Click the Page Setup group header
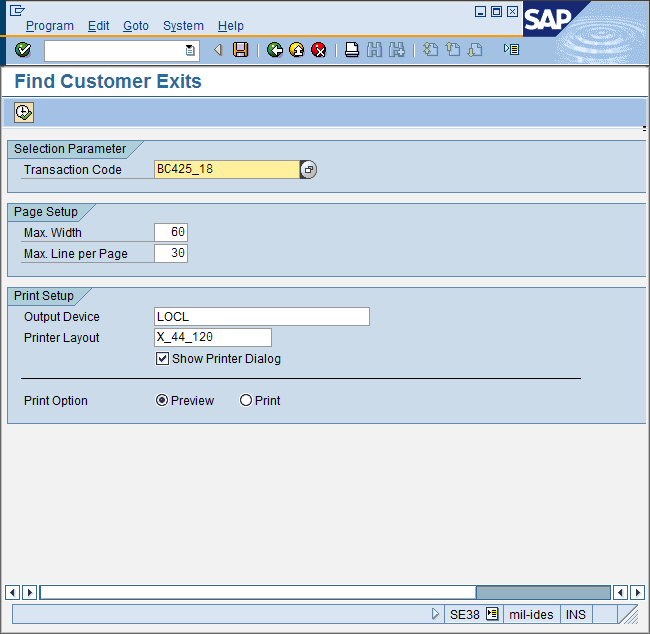This screenshot has height=634, width=650. pos(46,211)
